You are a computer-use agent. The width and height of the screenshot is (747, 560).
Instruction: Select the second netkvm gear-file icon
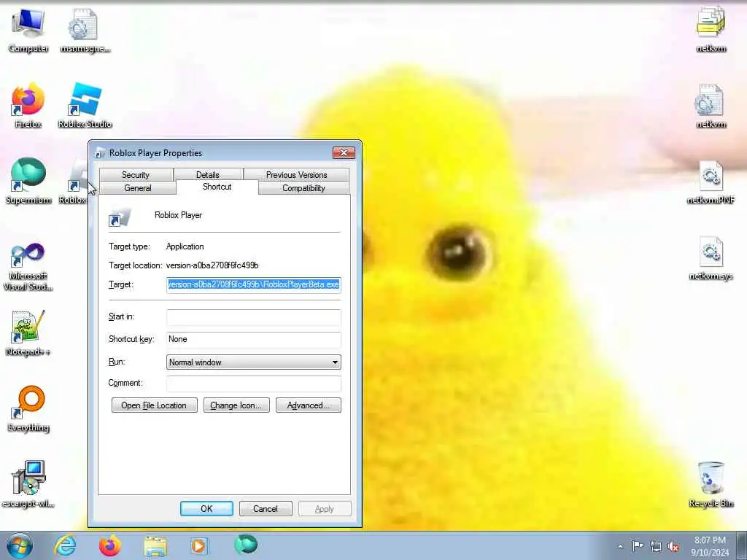pos(711,106)
